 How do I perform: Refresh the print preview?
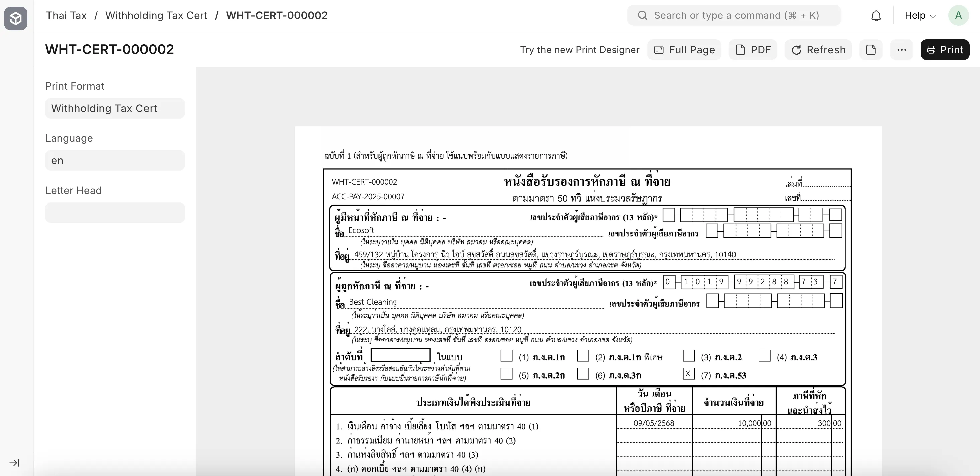tap(818, 50)
